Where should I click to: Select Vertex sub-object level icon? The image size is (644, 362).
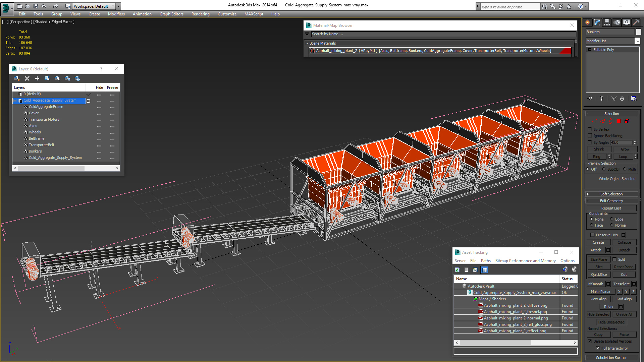coord(595,121)
